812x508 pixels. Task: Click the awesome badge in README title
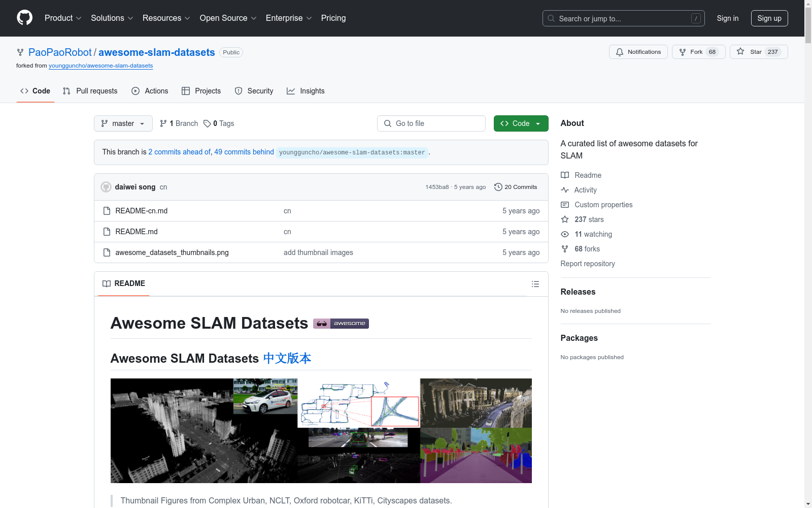pyautogui.click(x=341, y=324)
